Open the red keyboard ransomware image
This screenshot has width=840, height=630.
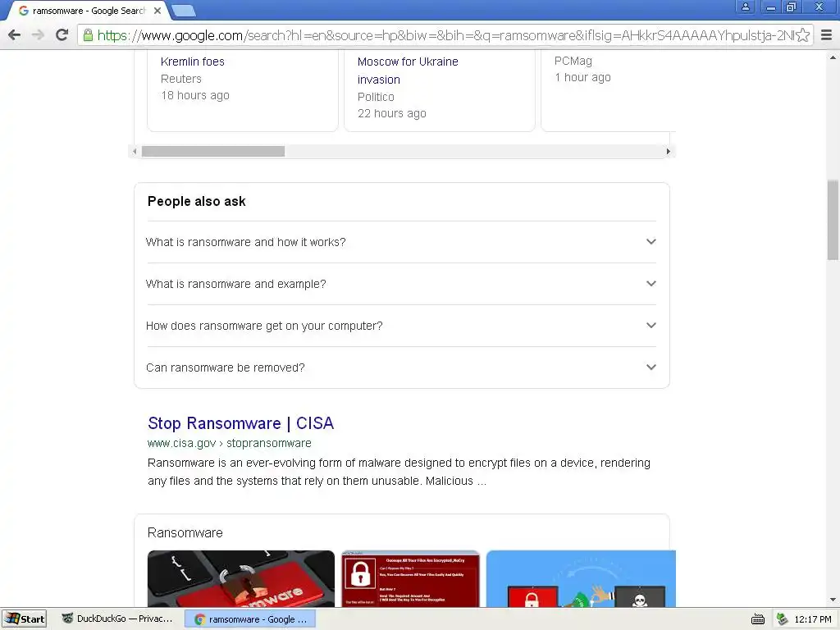(241, 578)
